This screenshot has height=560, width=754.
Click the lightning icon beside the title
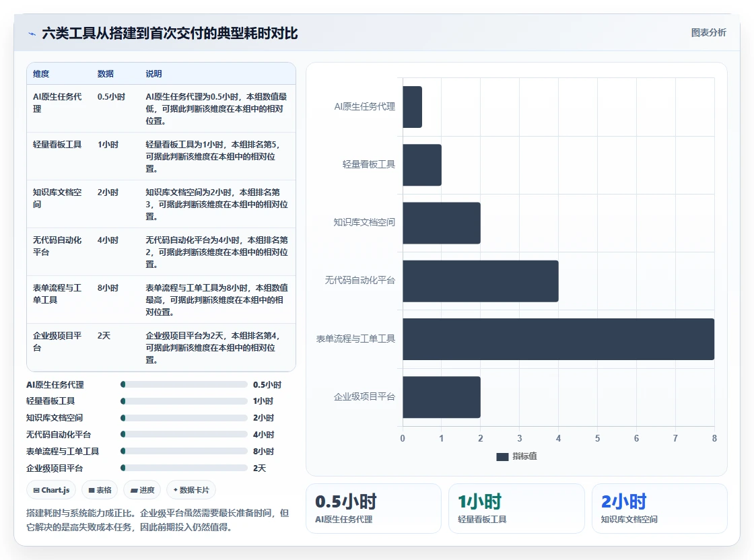pos(32,34)
